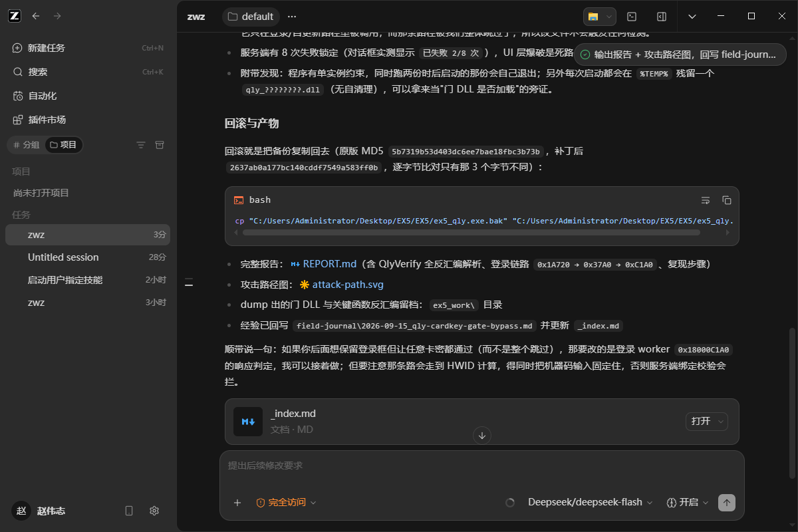Click the %TEMP% code tag
The image size is (798, 532).
point(654,74)
